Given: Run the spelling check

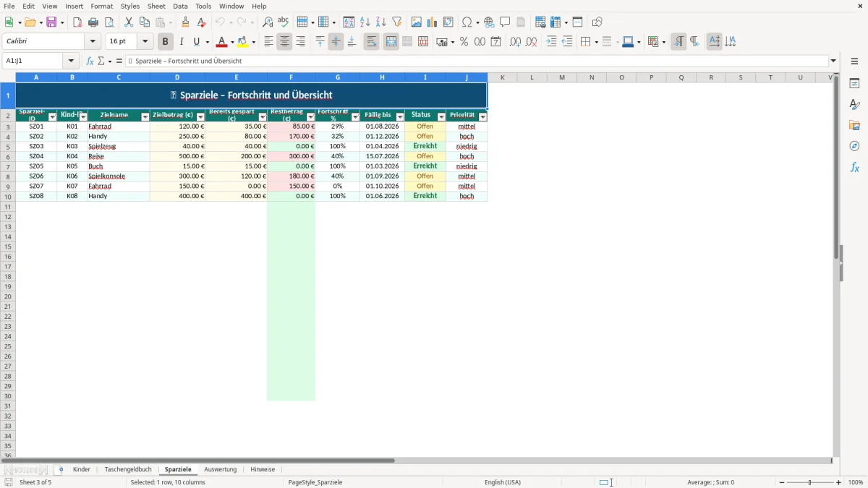Looking at the screenshot, I should click(284, 22).
